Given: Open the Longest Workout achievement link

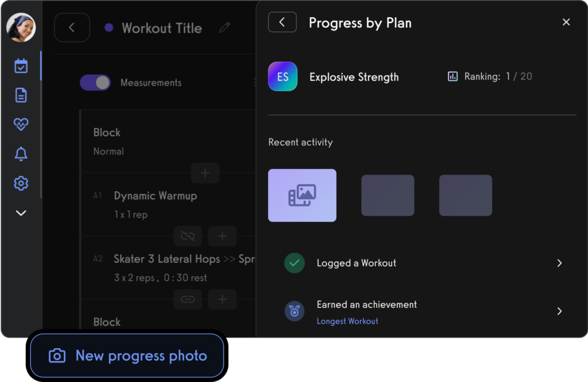Looking at the screenshot, I should point(347,321).
